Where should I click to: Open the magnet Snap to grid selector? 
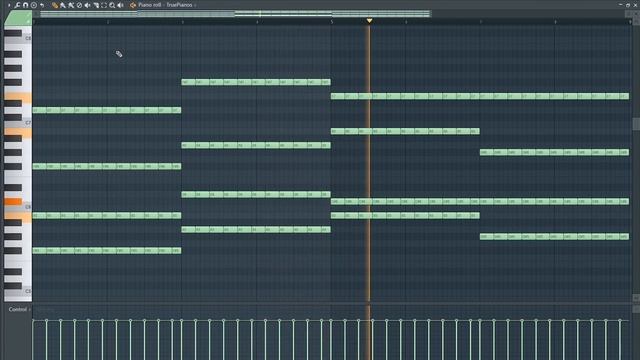coord(25,5)
